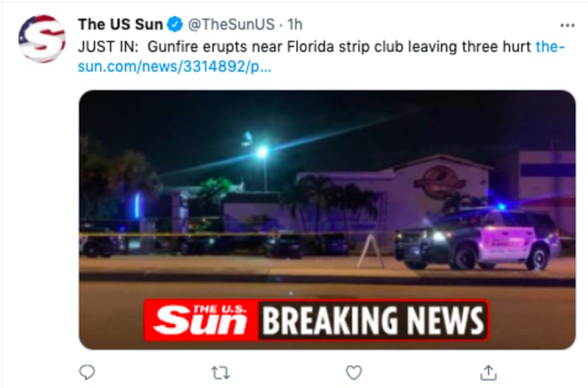Open The US Sun display name

point(121,24)
